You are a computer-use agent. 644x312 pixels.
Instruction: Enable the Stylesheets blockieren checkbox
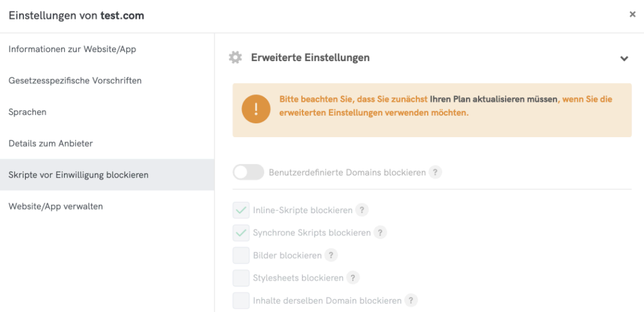(241, 278)
